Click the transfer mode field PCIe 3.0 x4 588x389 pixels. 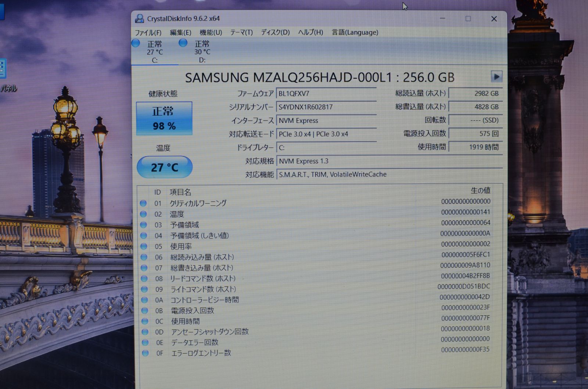[326, 134]
